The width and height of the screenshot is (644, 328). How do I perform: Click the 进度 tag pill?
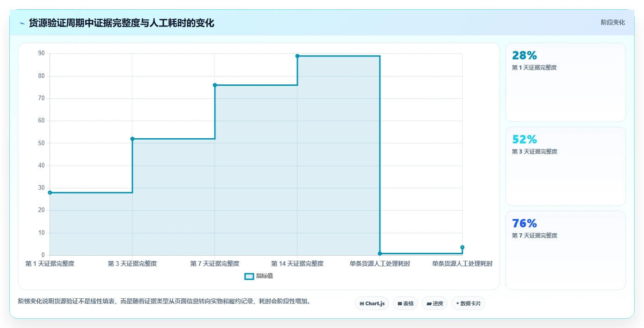(x=435, y=303)
